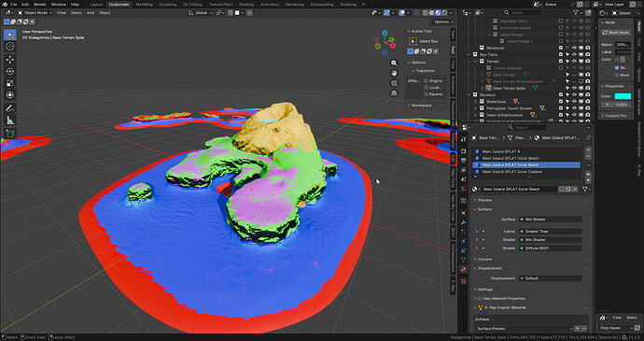
Task: Open the Object Data green triangle tab
Action: pyautogui.click(x=464, y=260)
